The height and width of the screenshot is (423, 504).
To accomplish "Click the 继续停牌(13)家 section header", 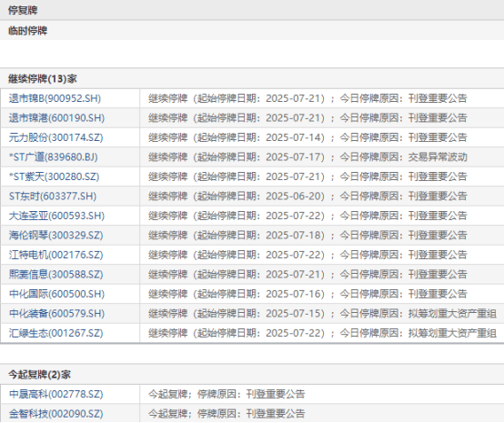I will 43,79.
